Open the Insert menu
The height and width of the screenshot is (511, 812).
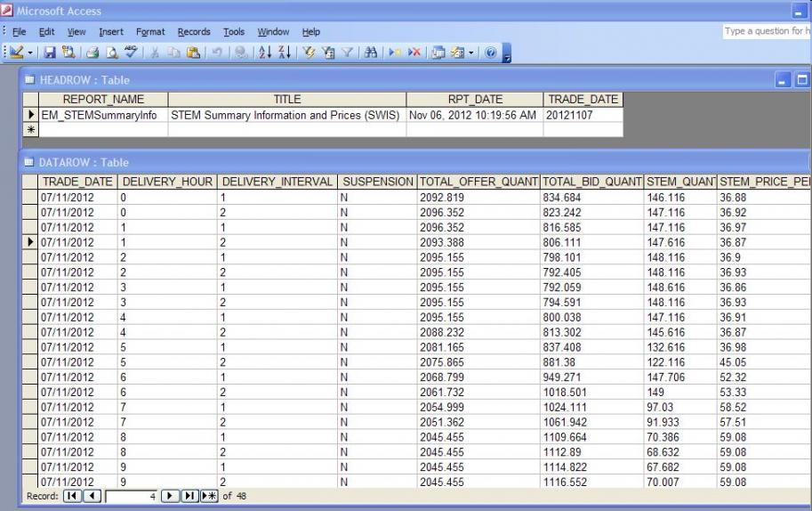click(x=111, y=32)
